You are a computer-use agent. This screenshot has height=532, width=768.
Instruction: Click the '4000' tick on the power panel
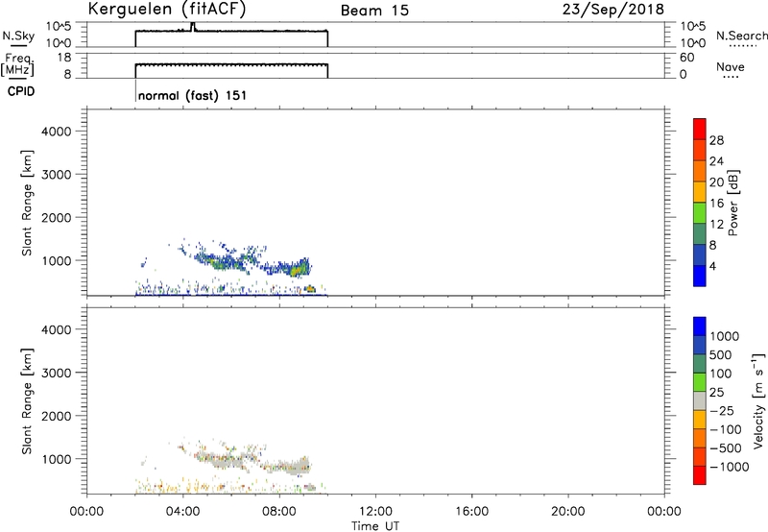coord(57,132)
